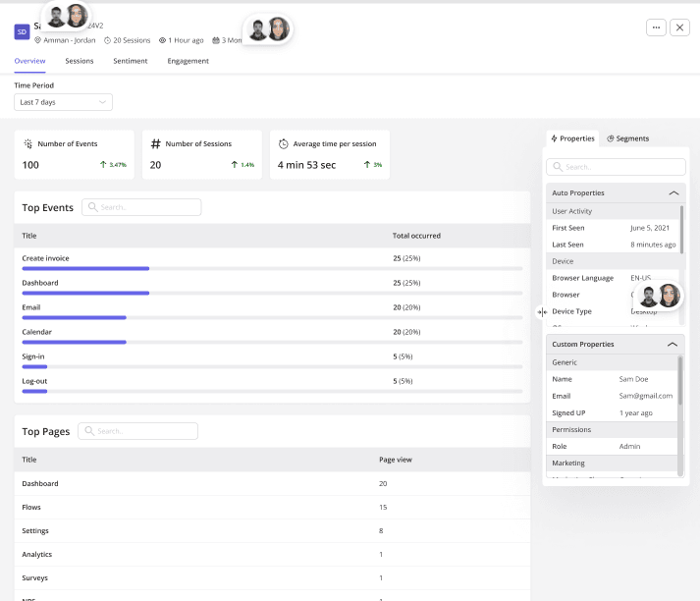Click the Log-out event title

(x=34, y=381)
